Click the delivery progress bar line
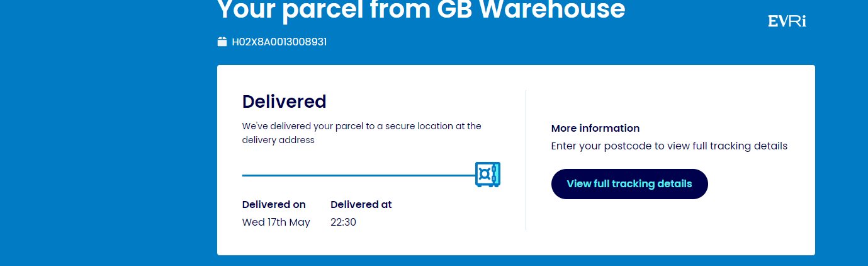The image size is (868, 266). coord(359,175)
